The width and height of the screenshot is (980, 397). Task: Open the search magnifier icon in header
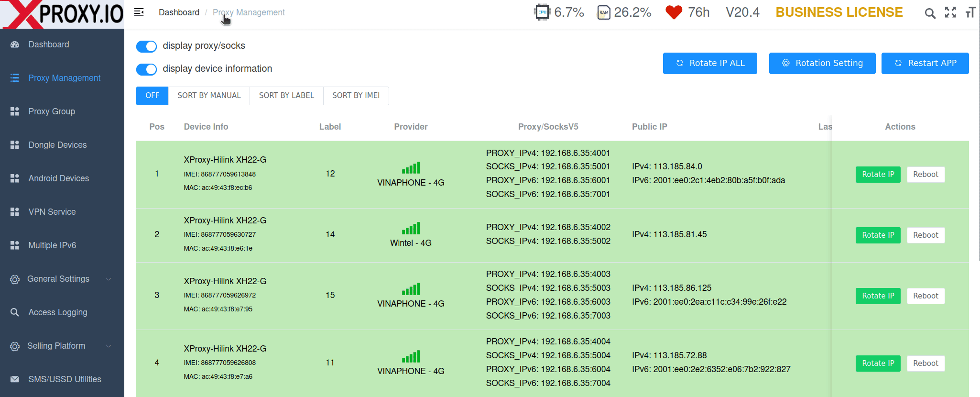[930, 13]
